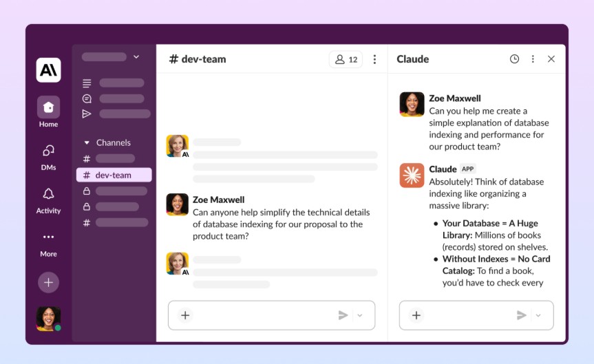Screen dimensions: 594x364
Task: Open the Home view in sidebar
Action: [x=48, y=107]
